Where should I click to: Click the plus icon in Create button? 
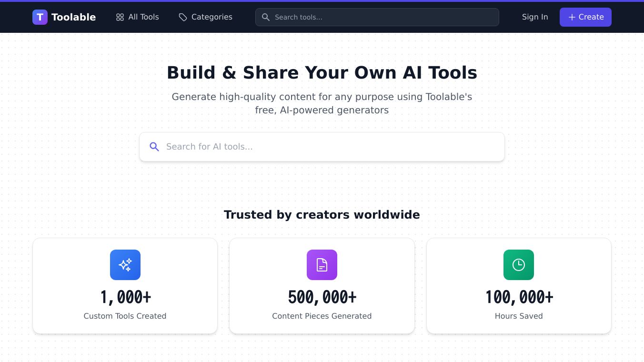(x=572, y=17)
